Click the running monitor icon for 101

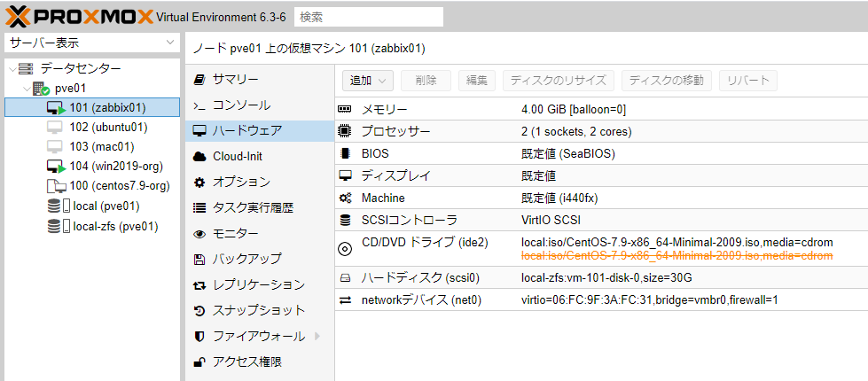[56, 108]
